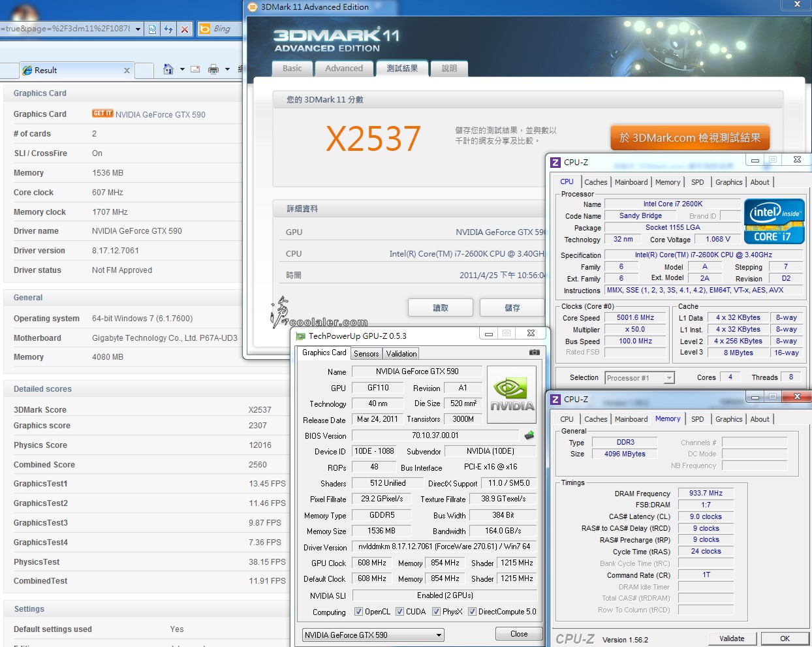Click the lower CPU-Z window title icon

point(555,399)
